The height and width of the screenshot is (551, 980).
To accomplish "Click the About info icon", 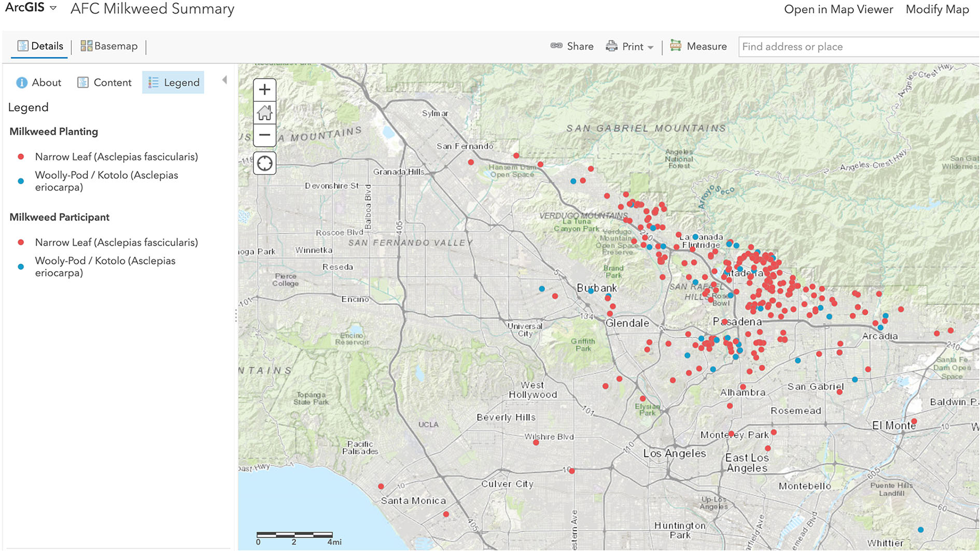I will click(22, 82).
